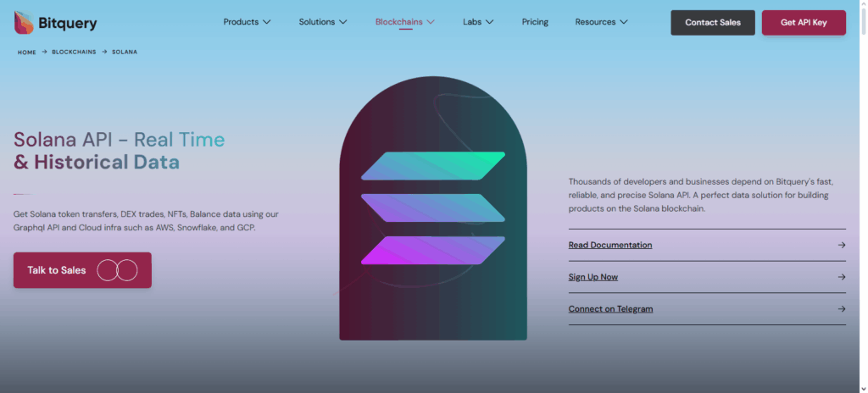Click arrow icon beside Read Documentation
The image size is (868, 393).
841,245
